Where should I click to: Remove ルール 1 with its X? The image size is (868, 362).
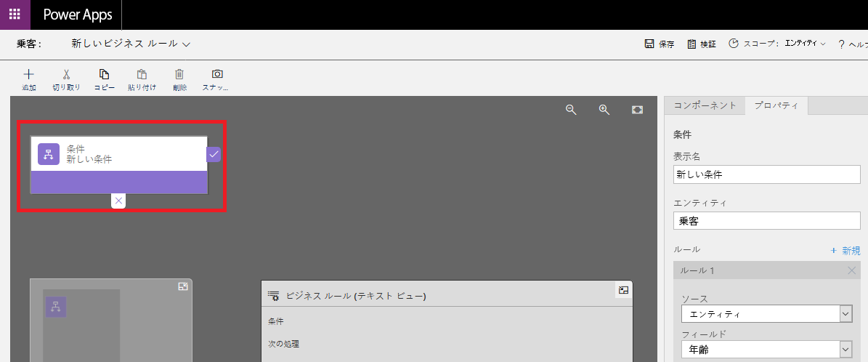pyautogui.click(x=852, y=270)
